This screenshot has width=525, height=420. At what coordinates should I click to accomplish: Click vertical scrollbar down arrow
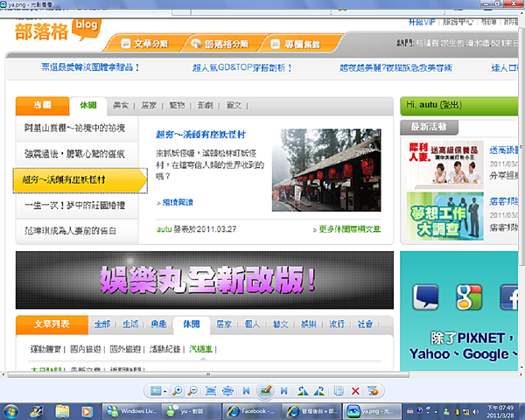(521, 367)
